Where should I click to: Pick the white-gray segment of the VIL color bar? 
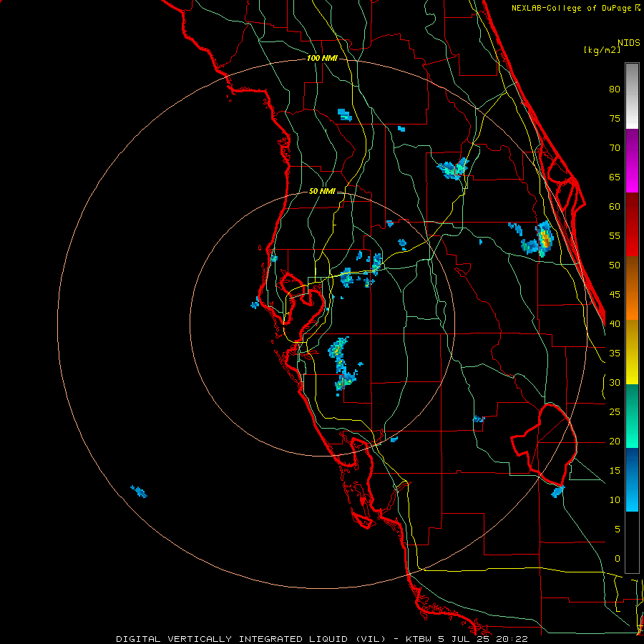[x=632, y=96]
